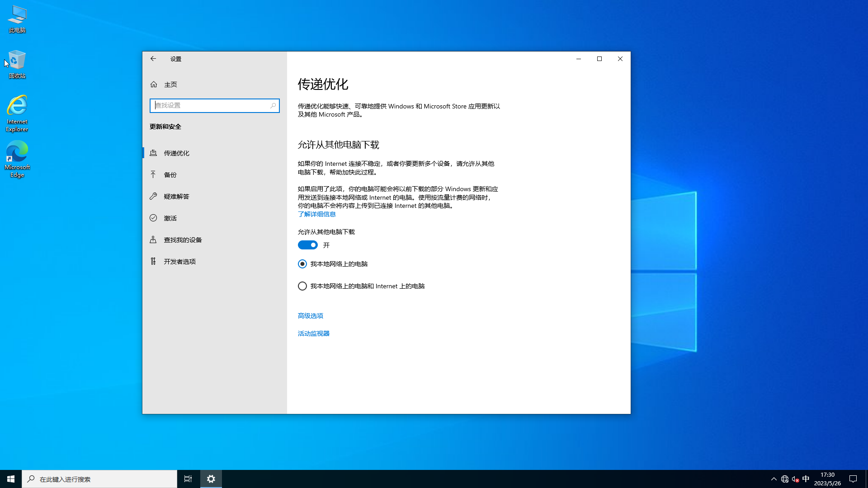This screenshot has width=868, height=488.
Task: Select 我本地网络上的电脑 option
Action: (x=302, y=264)
